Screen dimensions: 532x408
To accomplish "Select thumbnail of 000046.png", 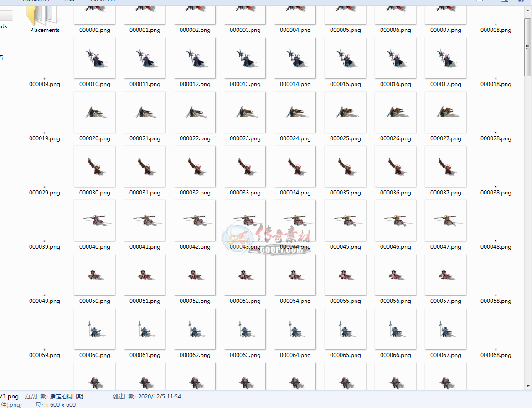I will click(x=395, y=220).
